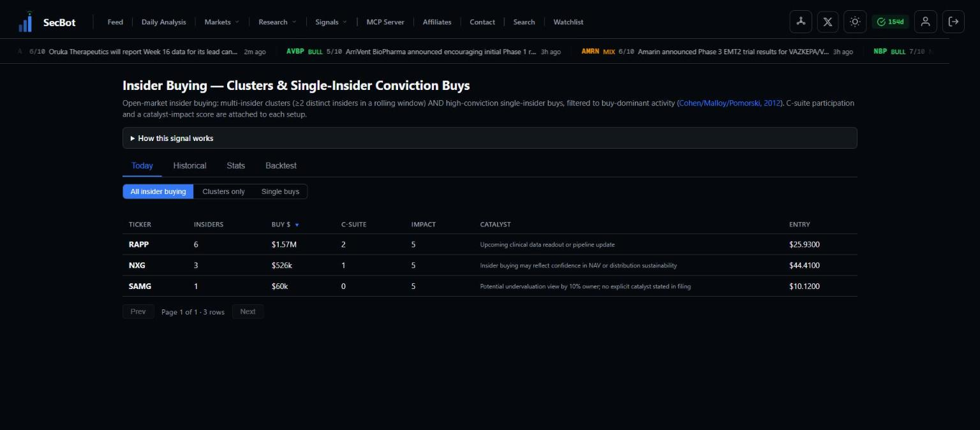The width and height of the screenshot is (980, 430).
Task: Click the SecBot brand name
Action: pyautogui.click(x=59, y=22)
